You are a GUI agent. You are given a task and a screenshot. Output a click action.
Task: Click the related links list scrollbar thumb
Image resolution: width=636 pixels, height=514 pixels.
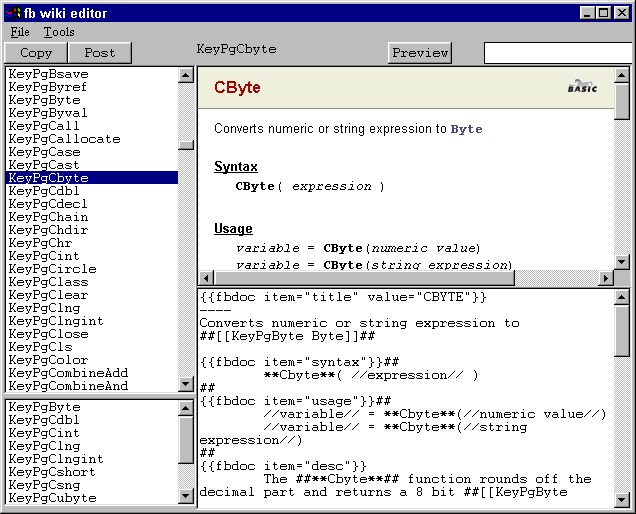[186, 440]
